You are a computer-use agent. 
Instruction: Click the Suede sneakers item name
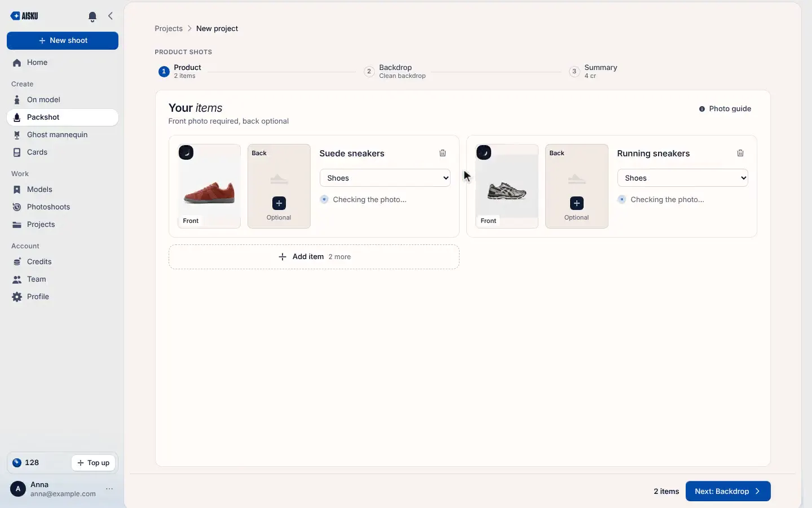(352, 154)
